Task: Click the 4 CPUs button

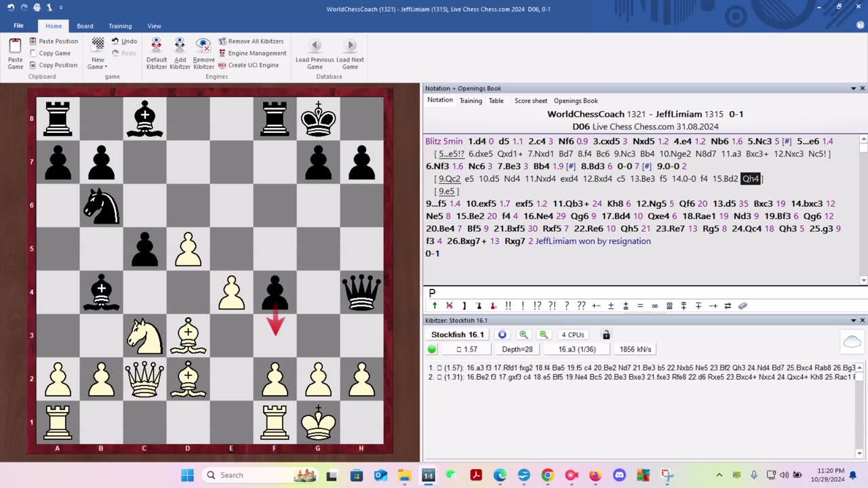Action: [573, 335]
